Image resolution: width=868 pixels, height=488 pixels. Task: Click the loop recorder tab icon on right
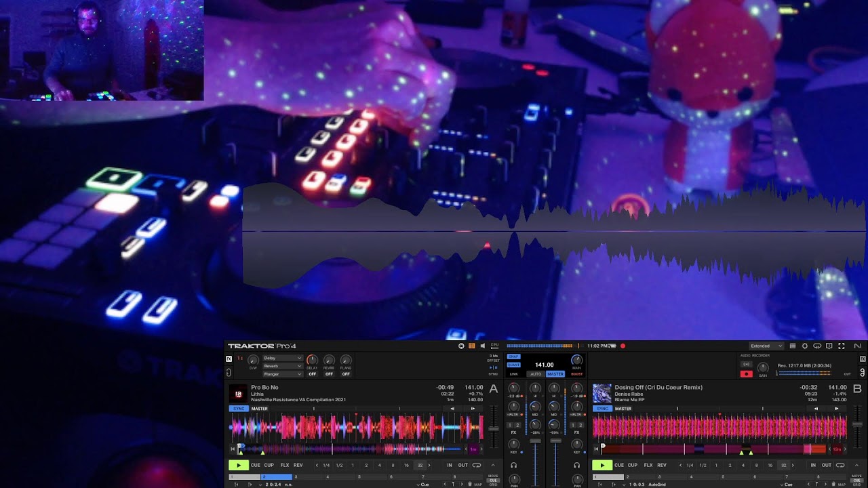[x=863, y=372]
